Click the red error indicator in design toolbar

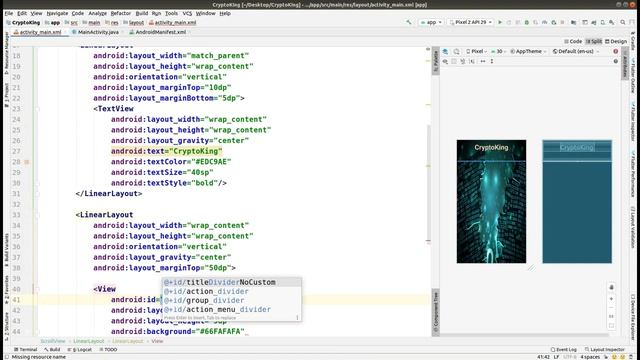tap(616, 51)
